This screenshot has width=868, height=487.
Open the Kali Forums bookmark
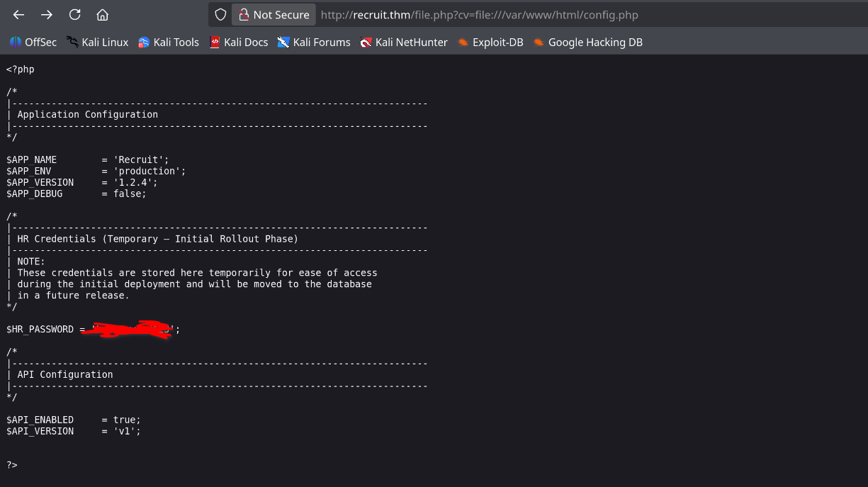(x=314, y=43)
